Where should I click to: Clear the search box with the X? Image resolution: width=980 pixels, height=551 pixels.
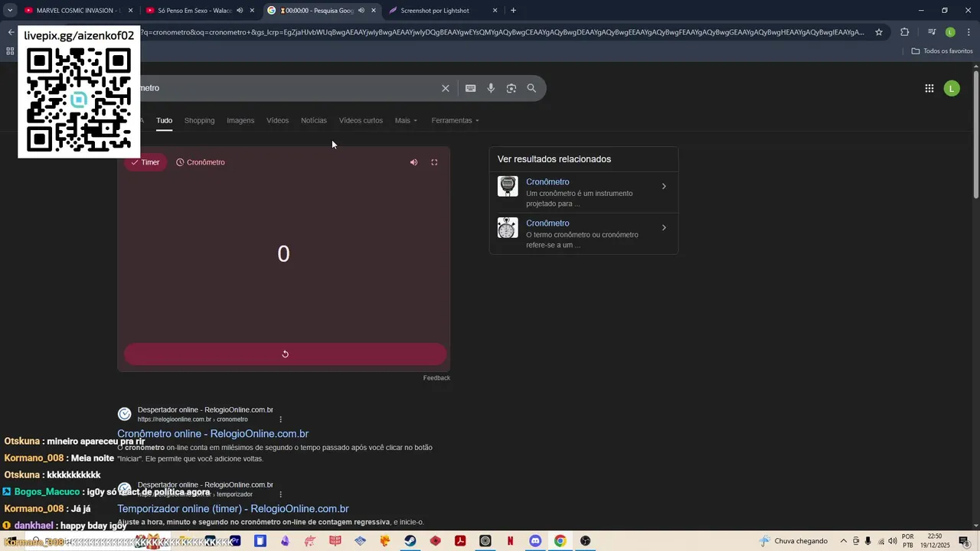[446, 88]
